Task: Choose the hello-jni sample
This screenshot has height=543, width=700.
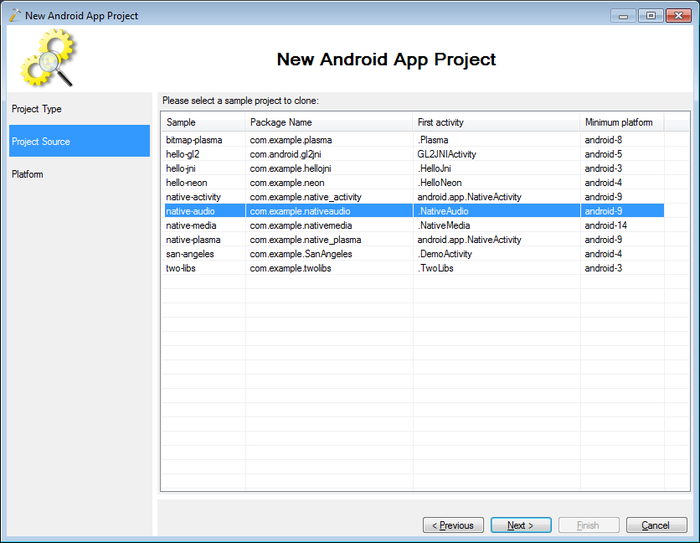Action: click(181, 168)
